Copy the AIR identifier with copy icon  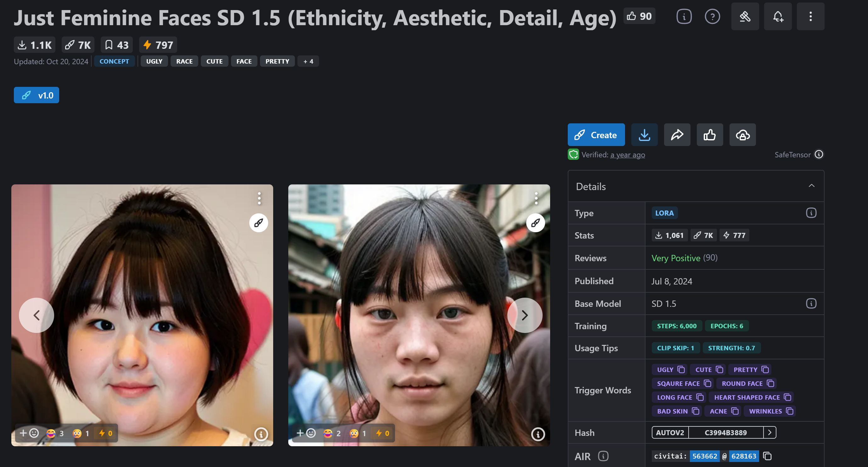[767, 456]
